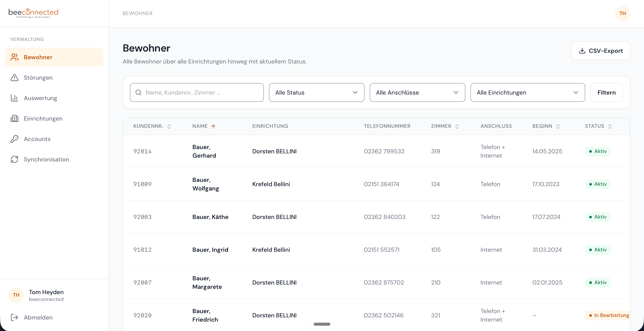Toggle sort arrows on Kundennr. column
The width and height of the screenshot is (644, 331).
[169, 127]
